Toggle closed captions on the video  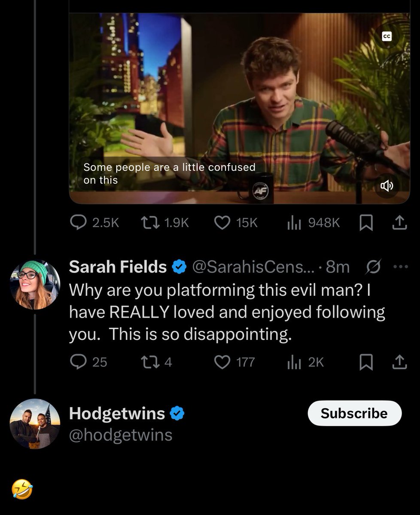[387, 37]
